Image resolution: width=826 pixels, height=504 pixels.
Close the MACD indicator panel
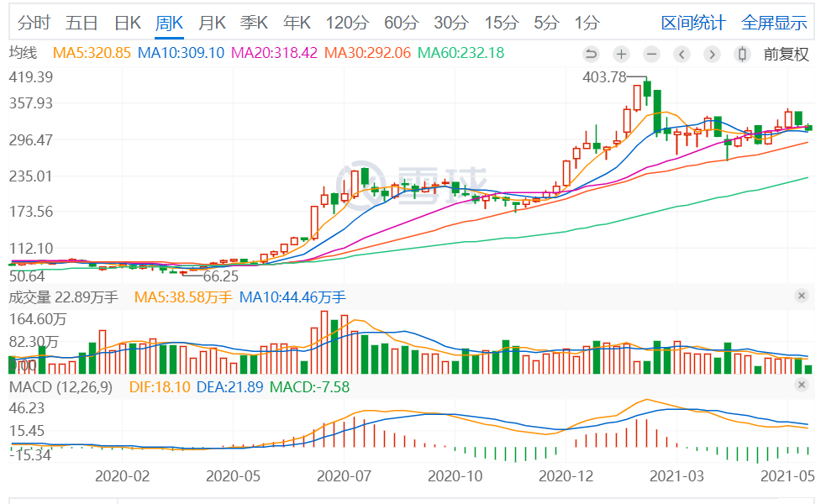coord(802,385)
